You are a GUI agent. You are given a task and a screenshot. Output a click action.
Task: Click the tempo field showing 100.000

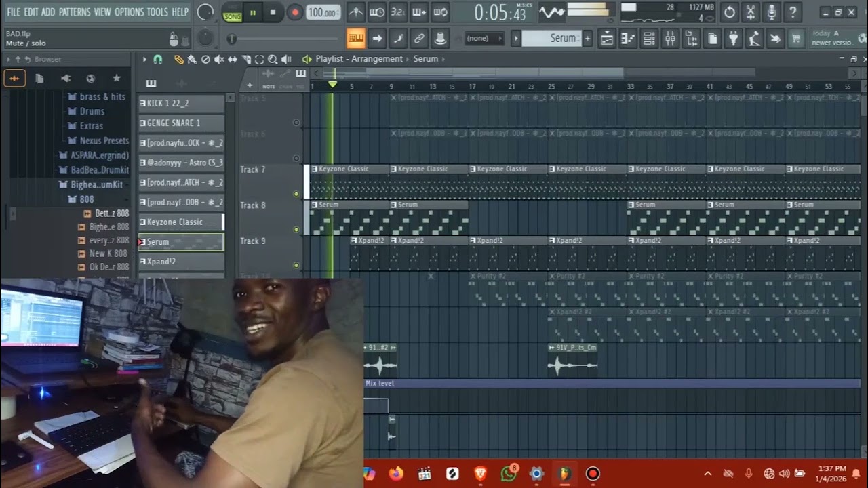click(x=323, y=12)
